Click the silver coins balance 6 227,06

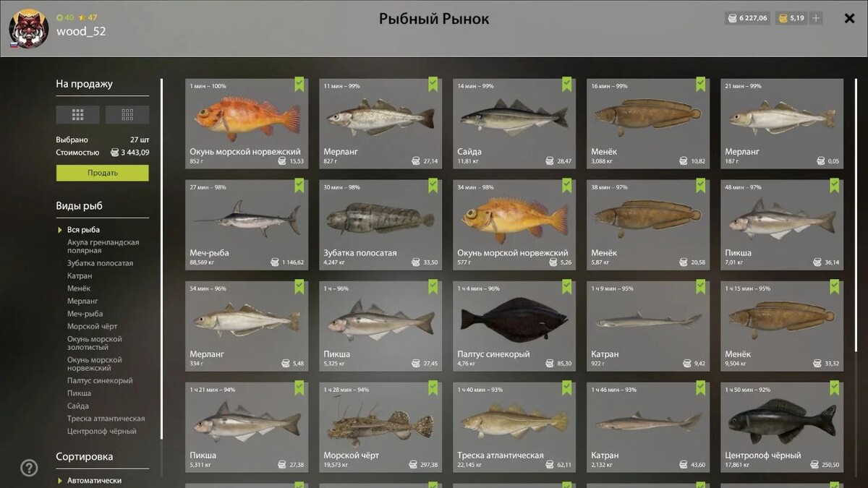(747, 18)
